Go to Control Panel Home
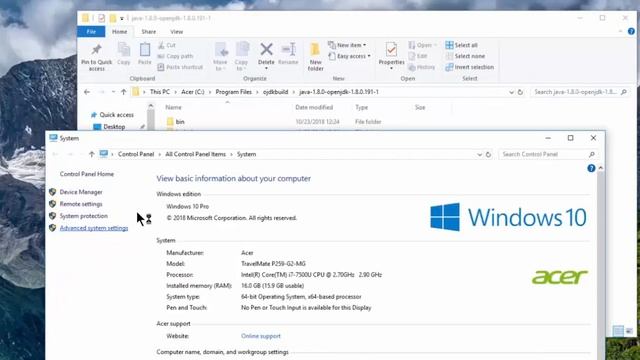The width and height of the screenshot is (640, 360). [x=87, y=174]
